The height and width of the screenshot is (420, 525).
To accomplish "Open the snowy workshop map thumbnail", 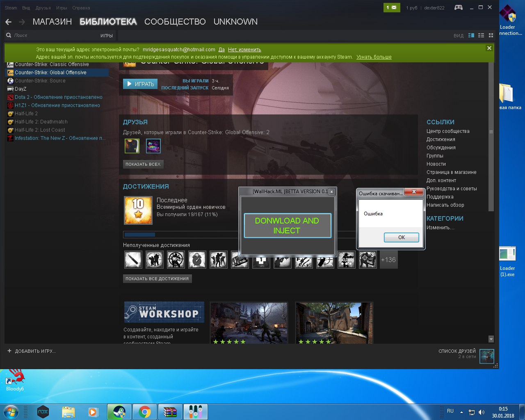I will tap(249, 323).
